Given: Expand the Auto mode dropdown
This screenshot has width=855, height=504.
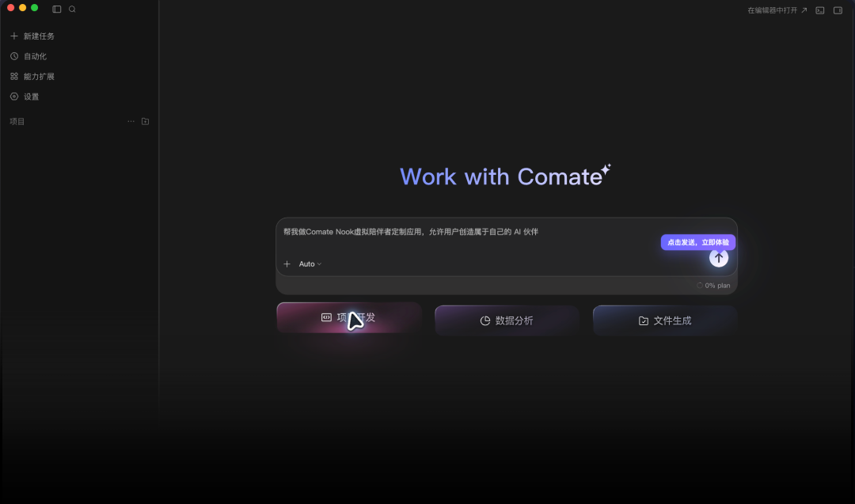Looking at the screenshot, I should 310,263.
